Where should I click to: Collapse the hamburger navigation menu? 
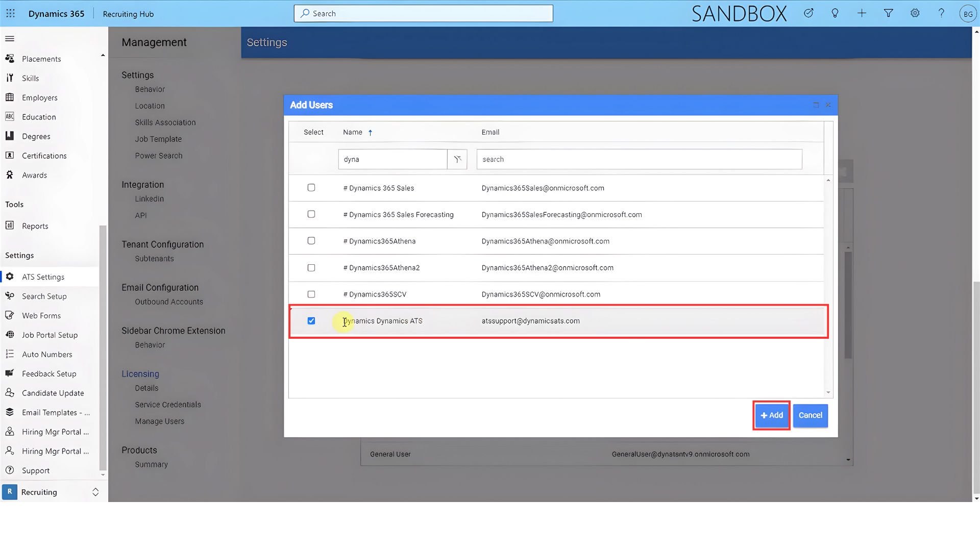[10, 39]
